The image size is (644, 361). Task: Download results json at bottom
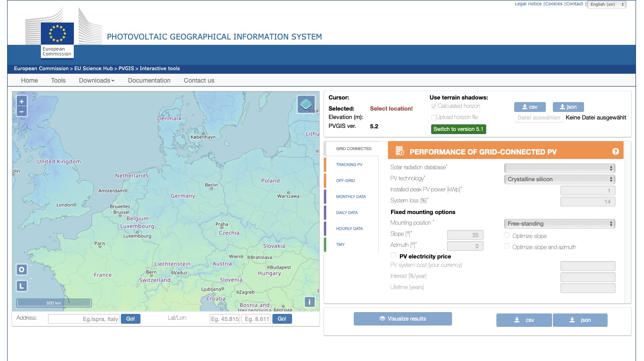point(580,320)
